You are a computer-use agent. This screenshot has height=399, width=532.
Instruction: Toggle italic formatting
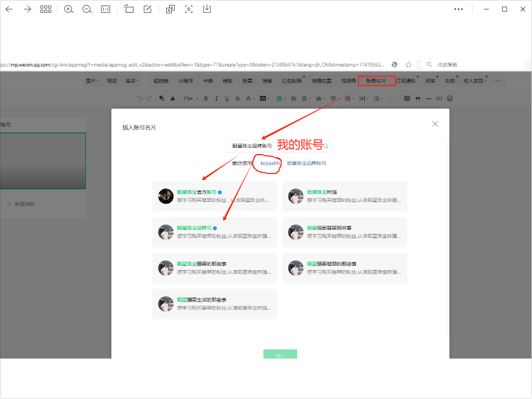[x=216, y=99]
